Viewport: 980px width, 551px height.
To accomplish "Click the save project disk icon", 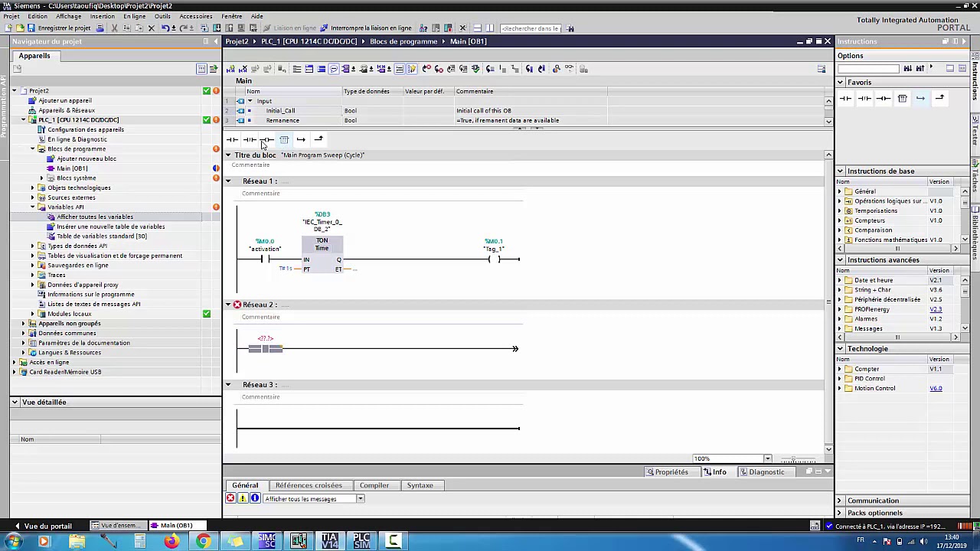I will pos(31,28).
